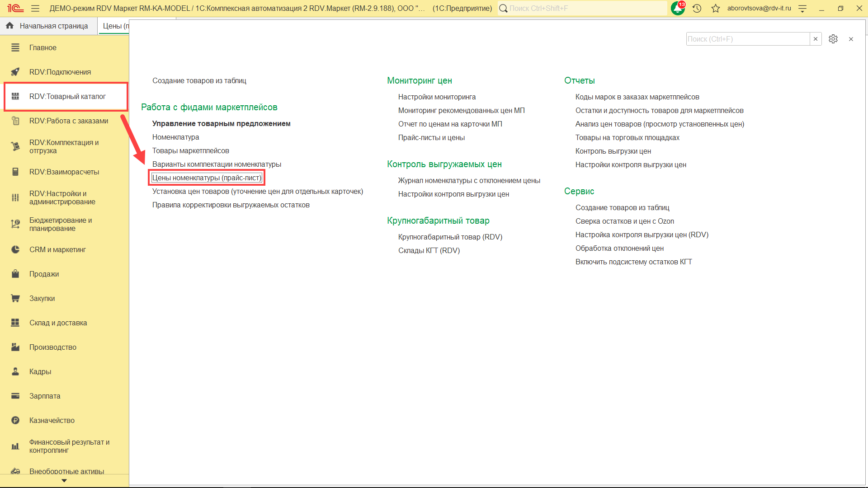This screenshot has height=488, width=868.
Task: Open Цены номенклатуры (прайс-лист) link
Action: click(207, 178)
